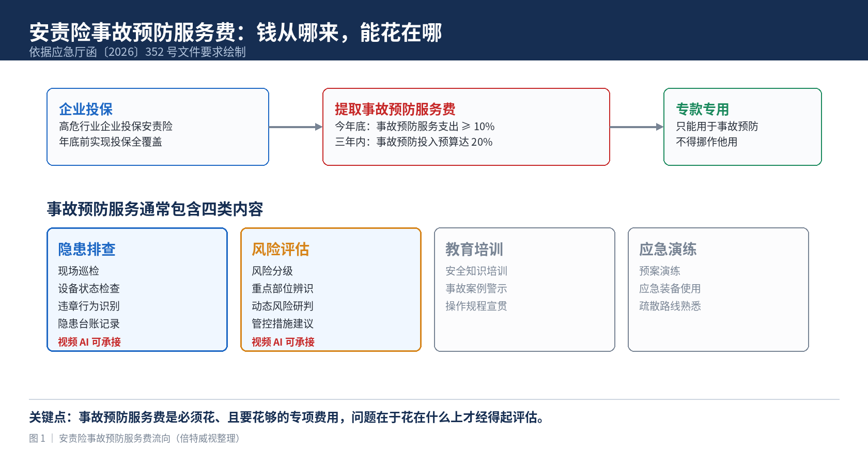The image size is (868, 465).
Task: Click the item 隐患台账记录
Action: coord(89,323)
